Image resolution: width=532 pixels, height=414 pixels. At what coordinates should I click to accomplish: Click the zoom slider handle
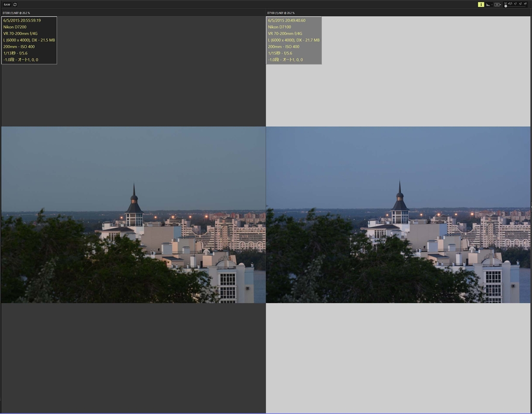[506, 6]
